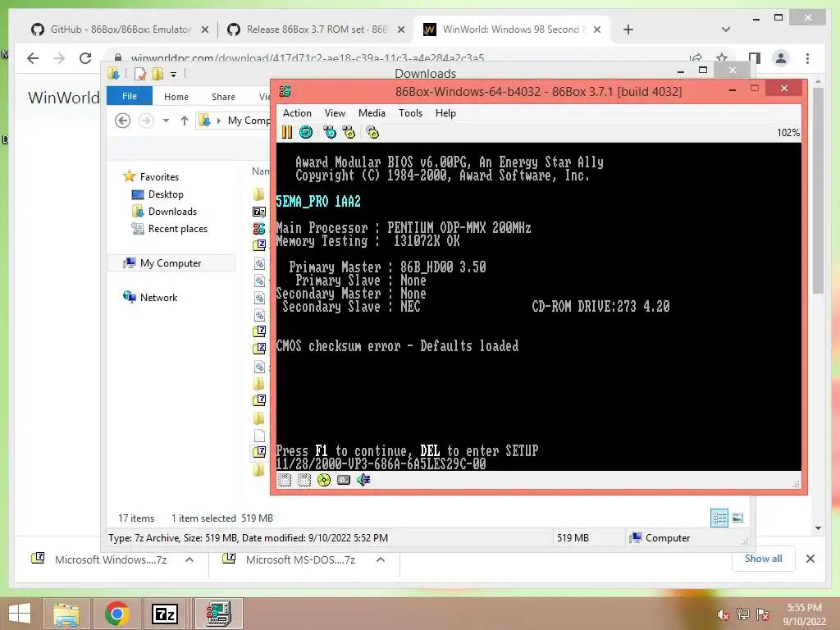Open the Action menu in 86Box
The height and width of the screenshot is (630, 840).
(x=297, y=113)
